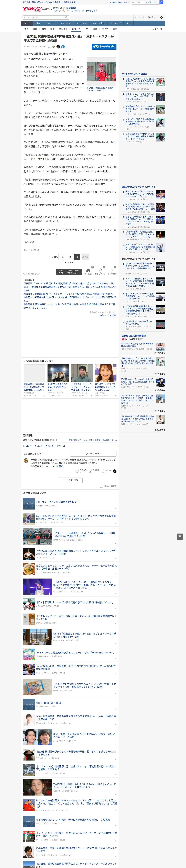Click the なるほど reaction face
186x868 pixels.
point(91,471)
